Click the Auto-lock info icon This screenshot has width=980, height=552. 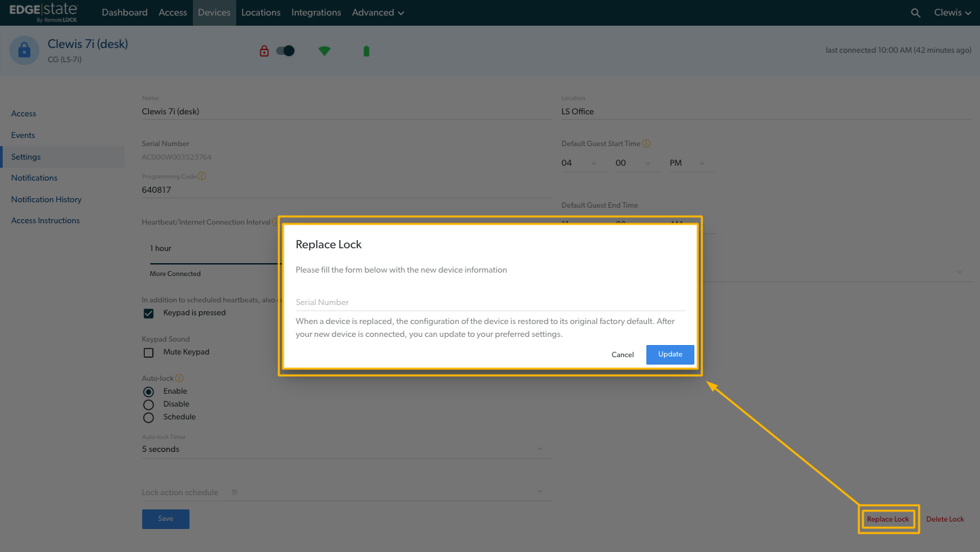click(179, 378)
